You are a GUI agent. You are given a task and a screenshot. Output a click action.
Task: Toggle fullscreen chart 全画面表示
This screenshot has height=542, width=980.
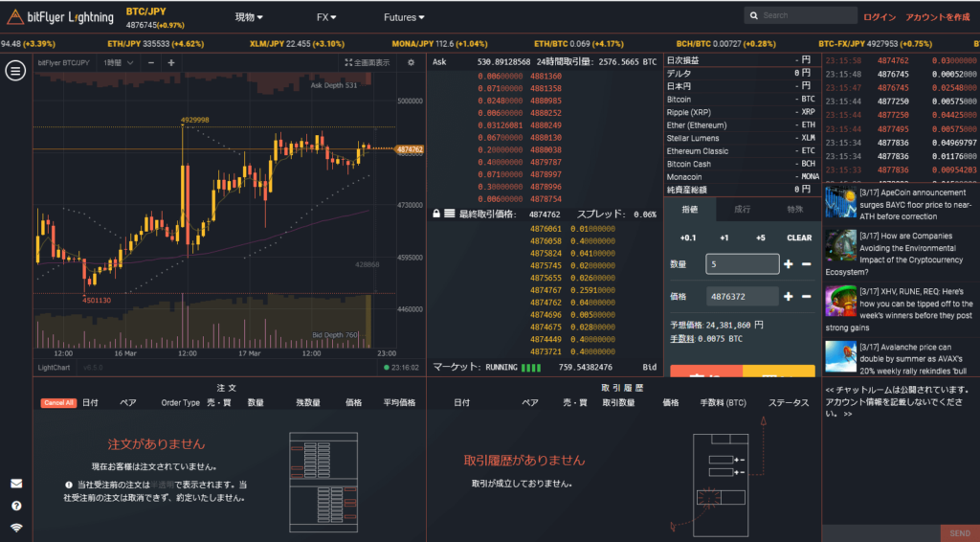[x=367, y=62]
